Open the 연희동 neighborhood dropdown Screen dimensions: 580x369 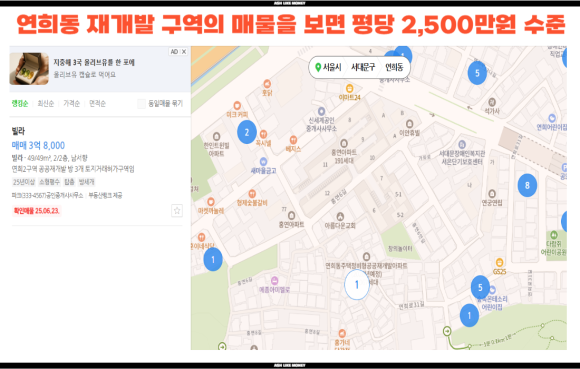pyautogui.click(x=394, y=67)
